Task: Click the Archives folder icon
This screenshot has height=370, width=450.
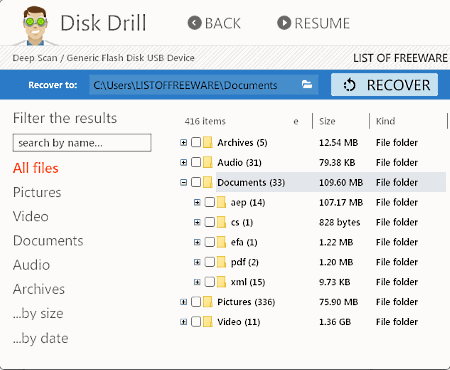Action: (208, 142)
